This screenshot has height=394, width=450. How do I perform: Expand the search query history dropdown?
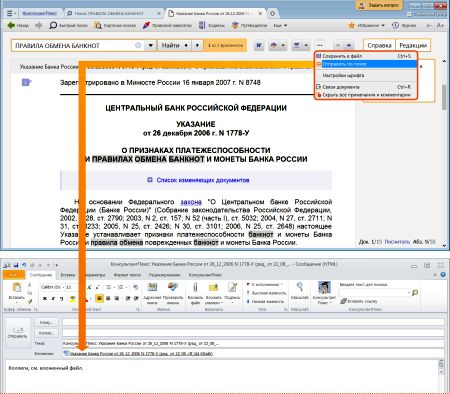tap(150, 45)
